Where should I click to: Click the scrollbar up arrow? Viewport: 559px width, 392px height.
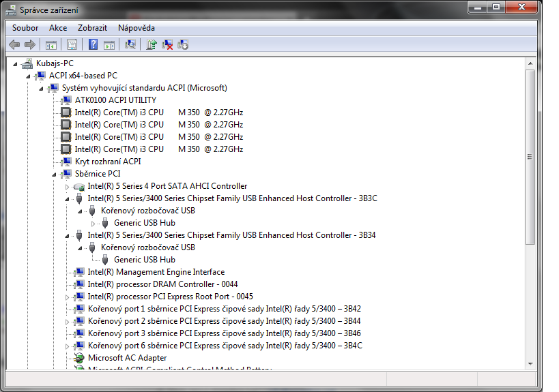[x=530, y=63]
